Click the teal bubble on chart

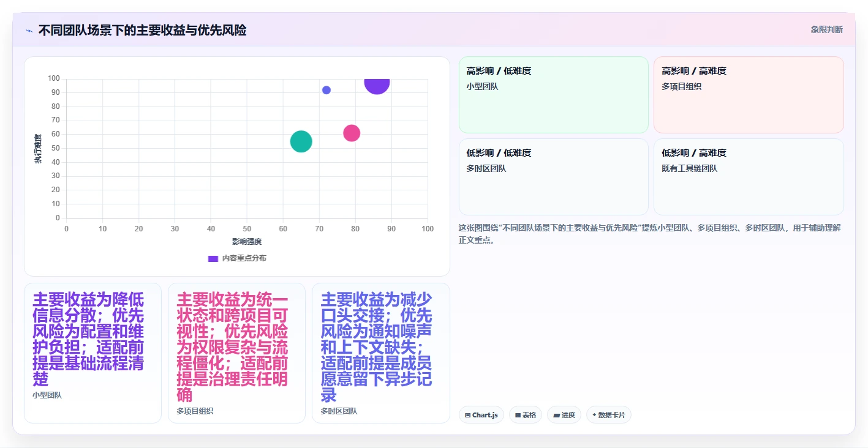[301, 141]
